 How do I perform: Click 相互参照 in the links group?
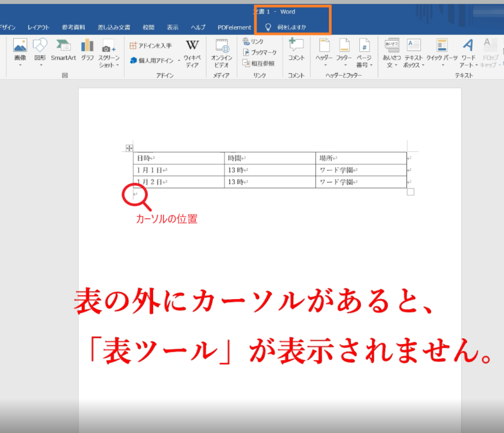click(258, 63)
